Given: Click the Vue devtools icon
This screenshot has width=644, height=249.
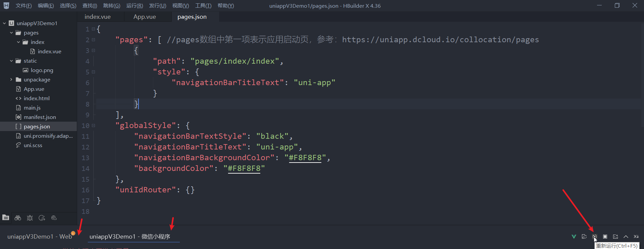Looking at the screenshot, I should [574, 237].
